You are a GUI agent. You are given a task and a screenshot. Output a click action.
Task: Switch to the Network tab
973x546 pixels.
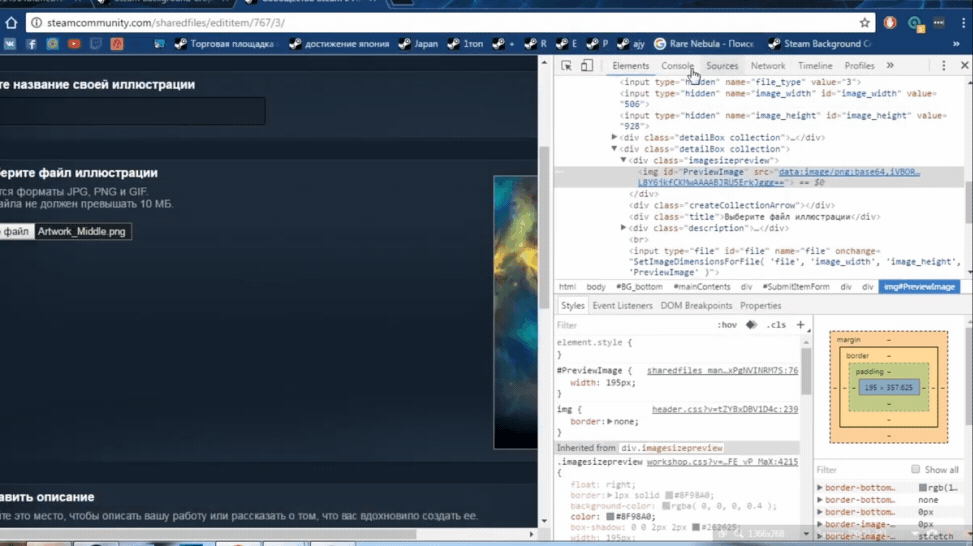click(x=768, y=66)
